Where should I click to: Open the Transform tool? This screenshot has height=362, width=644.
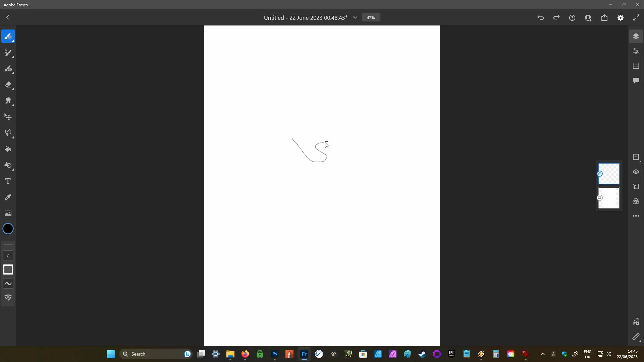pos(8,117)
